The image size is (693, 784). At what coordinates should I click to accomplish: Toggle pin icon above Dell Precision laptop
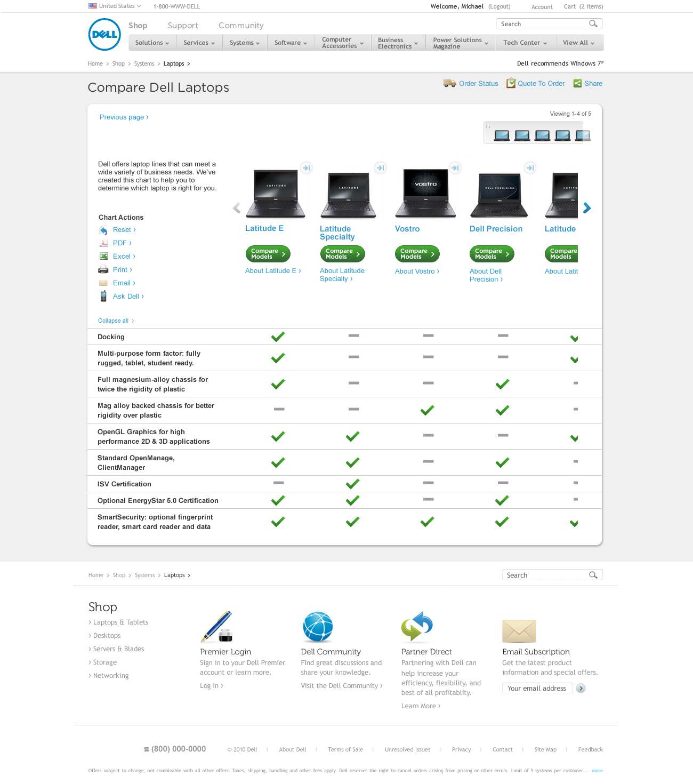(x=530, y=168)
